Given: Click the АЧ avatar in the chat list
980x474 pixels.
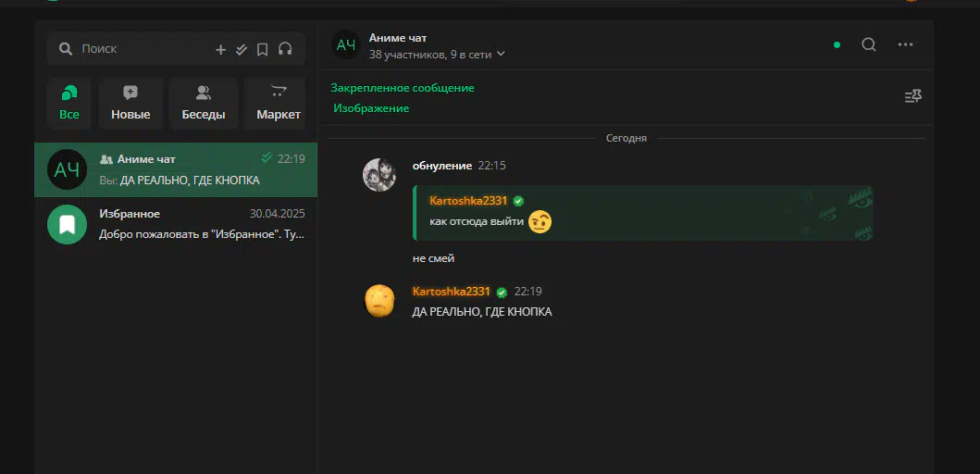Looking at the screenshot, I should pyautogui.click(x=67, y=169).
